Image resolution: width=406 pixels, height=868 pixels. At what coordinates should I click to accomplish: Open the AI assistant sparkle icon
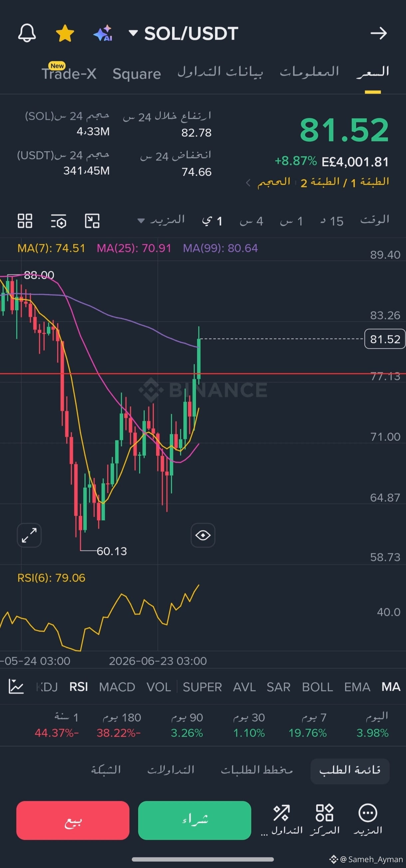pos(103,33)
